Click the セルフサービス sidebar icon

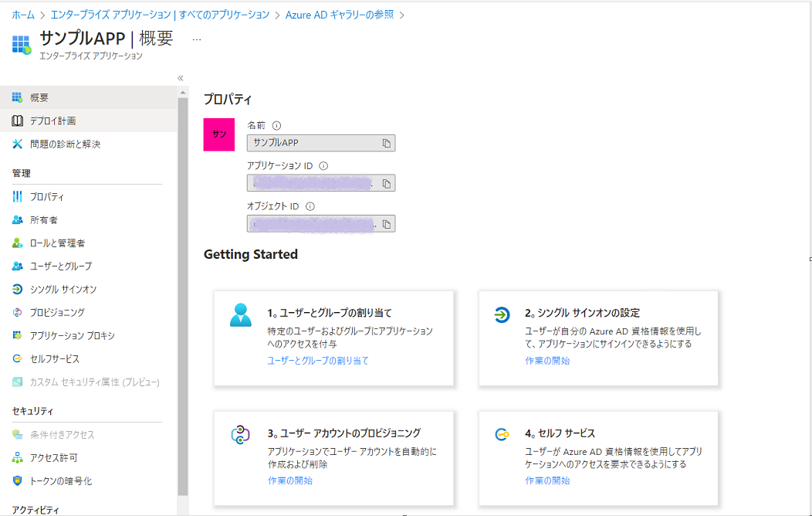click(17, 358)
